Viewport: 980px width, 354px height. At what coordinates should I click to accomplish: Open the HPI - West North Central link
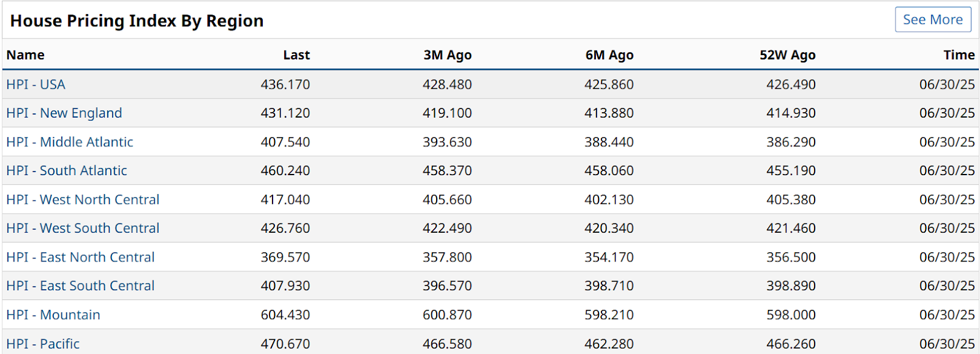[x=83, y=200]
